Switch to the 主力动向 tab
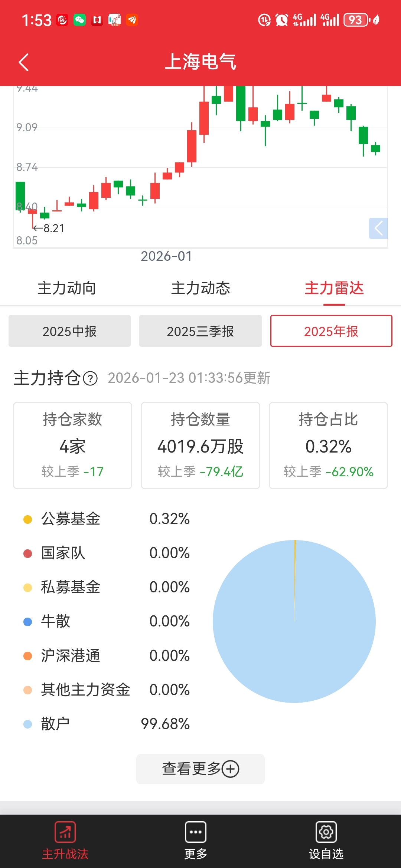The height and width of the screenshot is (868, 401). (x=67, y=288)
